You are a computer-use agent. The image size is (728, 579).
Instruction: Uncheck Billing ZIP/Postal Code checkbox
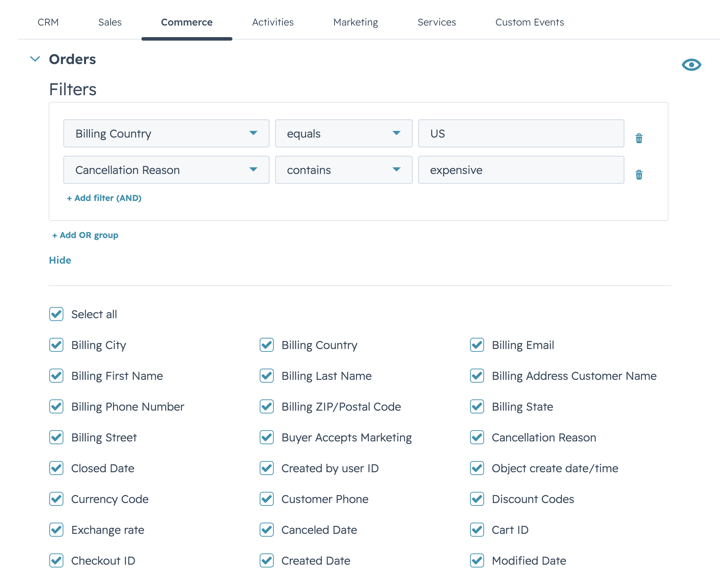267,406
